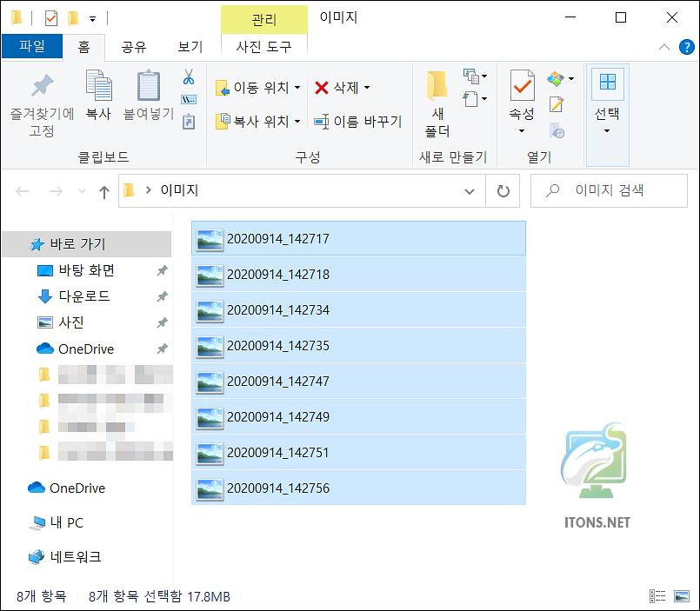Click the 8개 항목 선택함 17.8MB status text
Image resolution: width=700 pixels, height=611 pixels.
point(159,596)
